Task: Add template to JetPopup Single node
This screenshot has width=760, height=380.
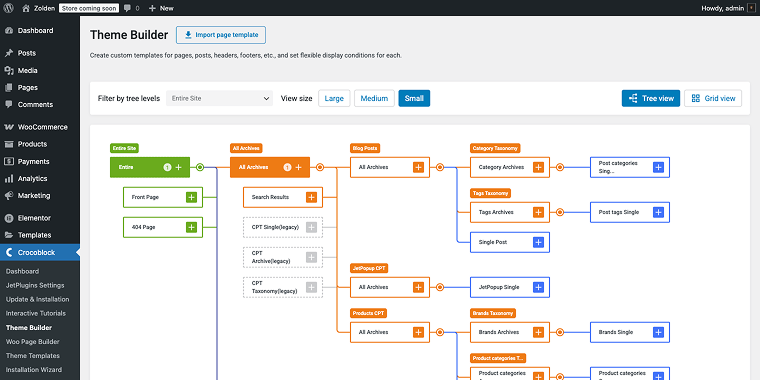Action: click(538, 287)
